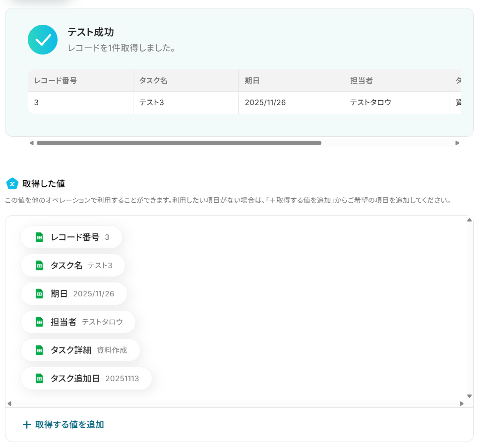Click the results table horizontal scrollbar thumb

coord(179,143)
